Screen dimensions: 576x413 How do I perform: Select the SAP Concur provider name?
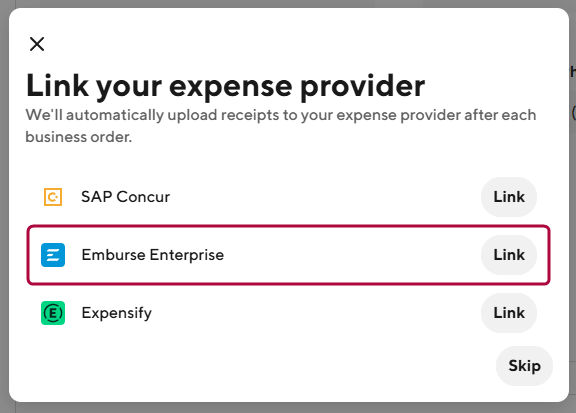[125, 197]
